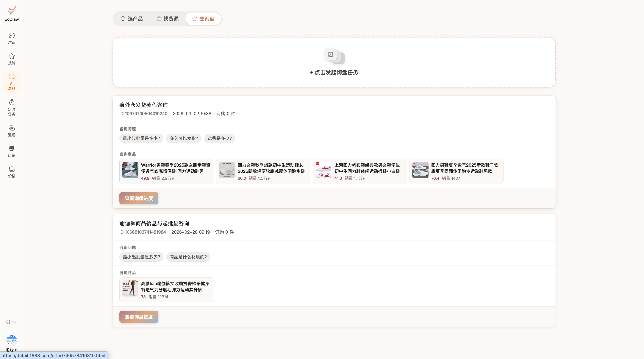Screen dimensions: 644x359
Task: Select the 技能 icon in the sidebar
Action: click(x=12, y=59)
